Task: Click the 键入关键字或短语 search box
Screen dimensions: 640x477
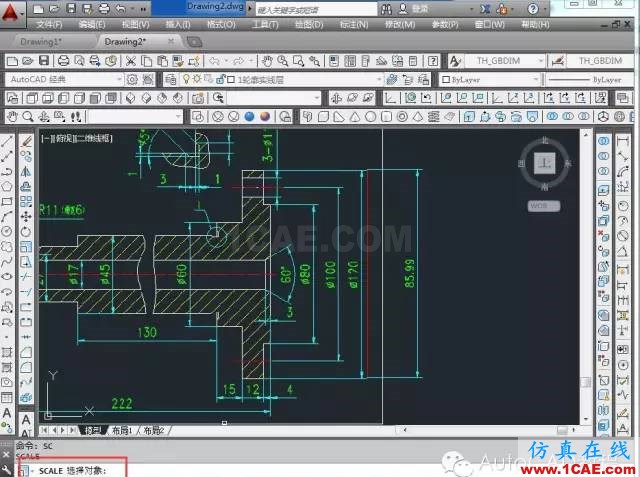Action: pos(316,9)
